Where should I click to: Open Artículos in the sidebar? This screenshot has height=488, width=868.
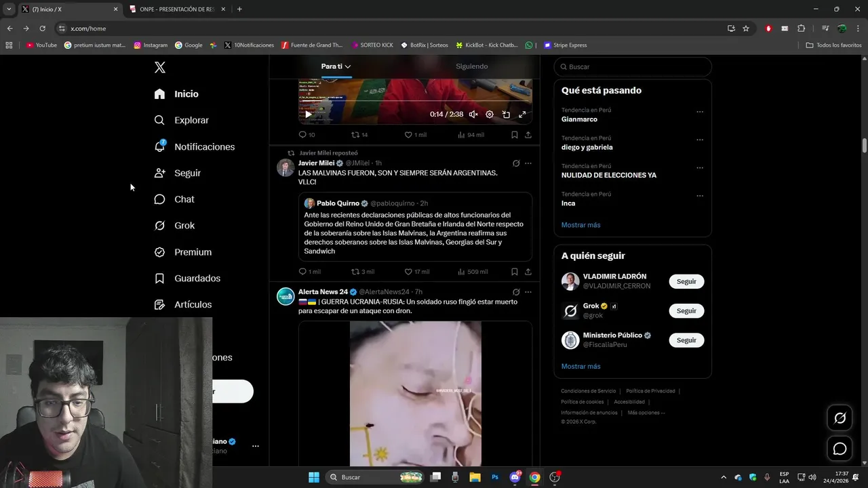tap(182, 305)
